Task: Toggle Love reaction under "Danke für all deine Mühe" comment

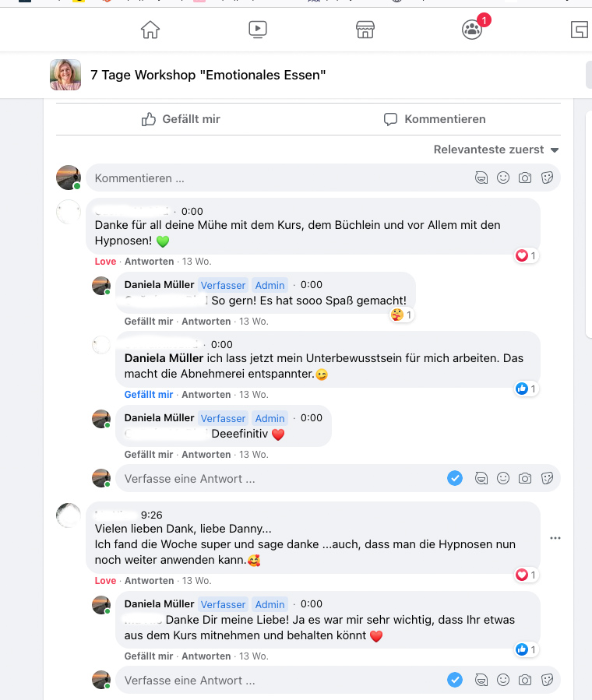Action: tap(105, 262)
